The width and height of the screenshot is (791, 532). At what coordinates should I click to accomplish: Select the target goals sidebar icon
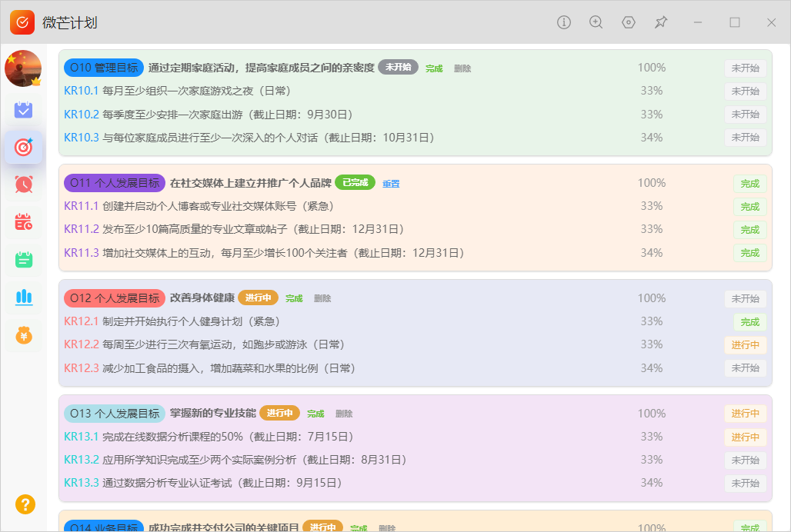(23, 147)
